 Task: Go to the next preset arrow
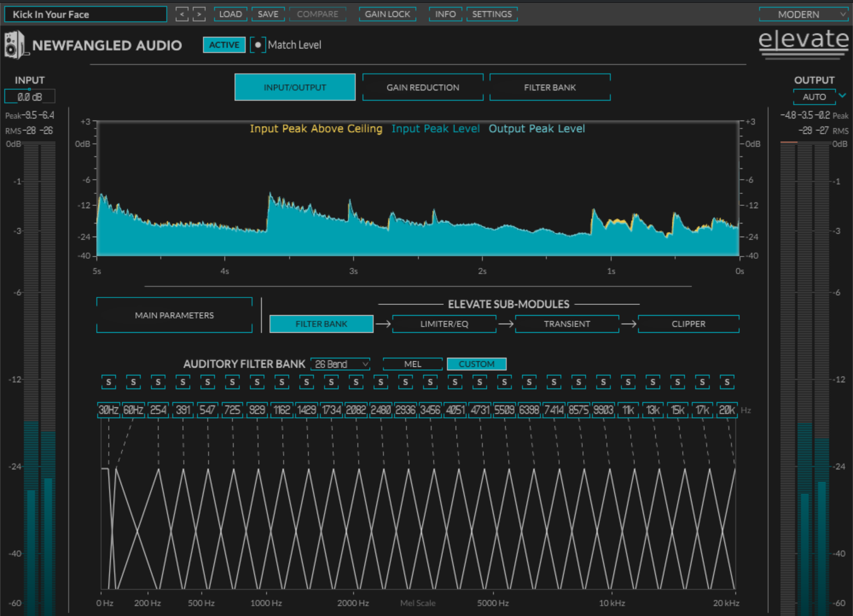(x=199, y=14)
